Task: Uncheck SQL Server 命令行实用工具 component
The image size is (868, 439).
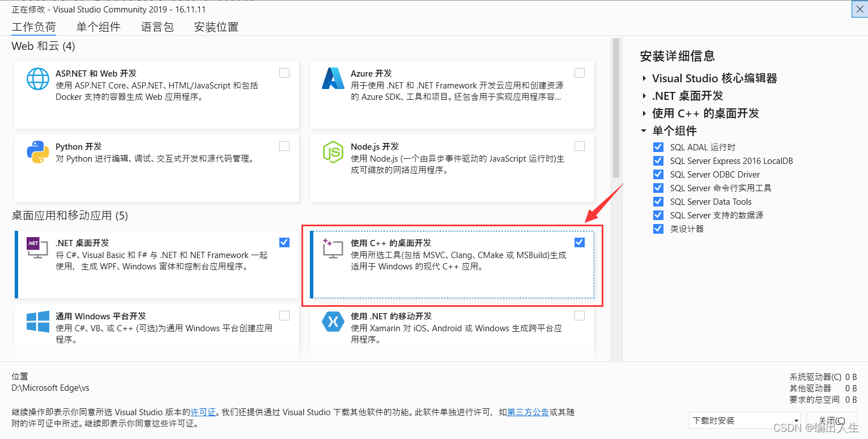Action: [x=658, y=188]
